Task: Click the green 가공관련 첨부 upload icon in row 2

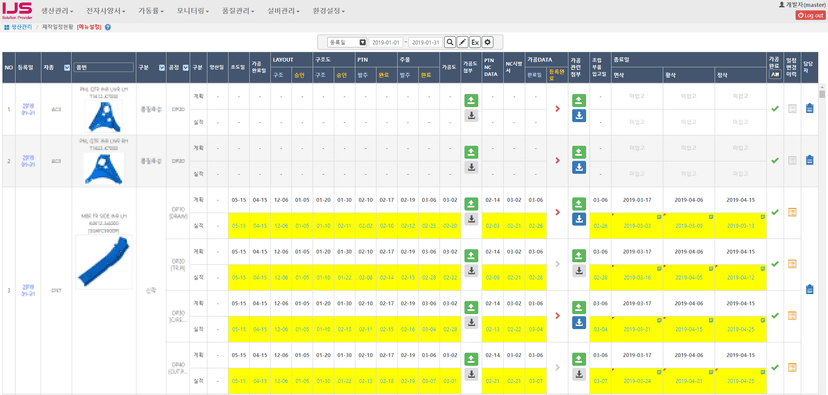Action: click(579, 152)
